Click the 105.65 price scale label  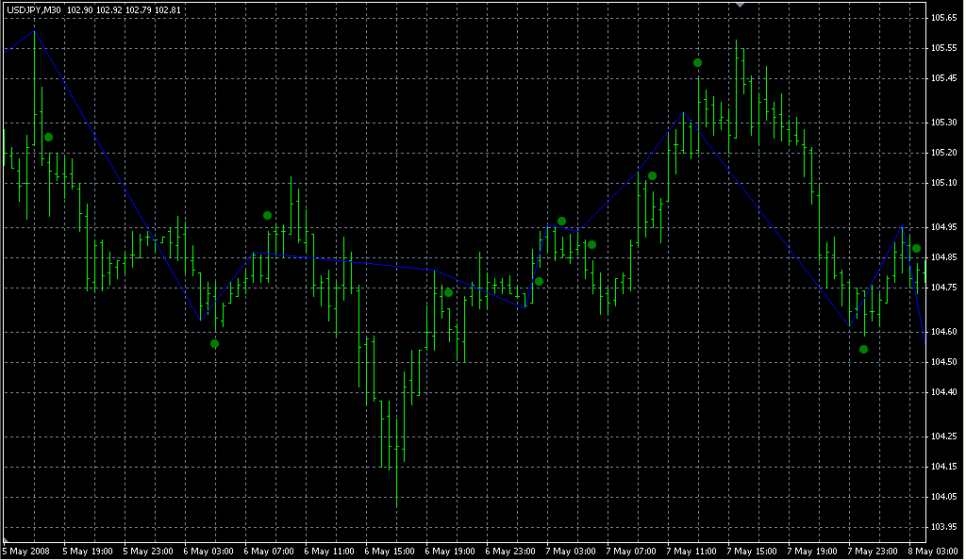(943, 18)
